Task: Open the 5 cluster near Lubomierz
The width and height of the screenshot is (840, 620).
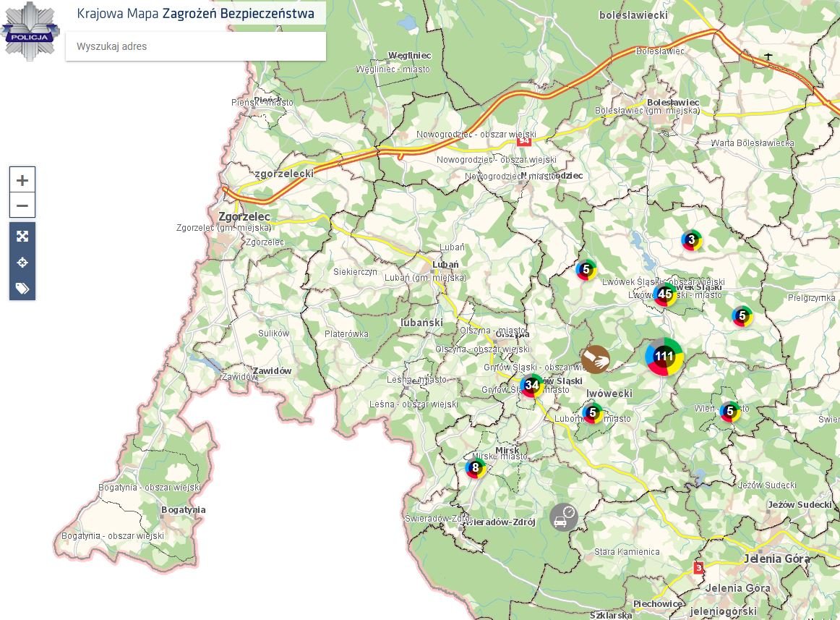Action: tap(593, 412)
